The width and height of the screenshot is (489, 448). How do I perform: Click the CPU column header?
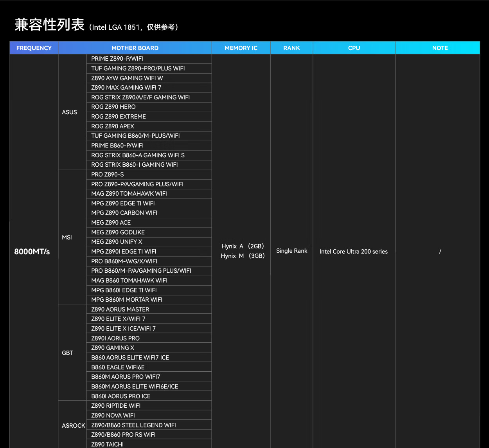tap(354, 48)
